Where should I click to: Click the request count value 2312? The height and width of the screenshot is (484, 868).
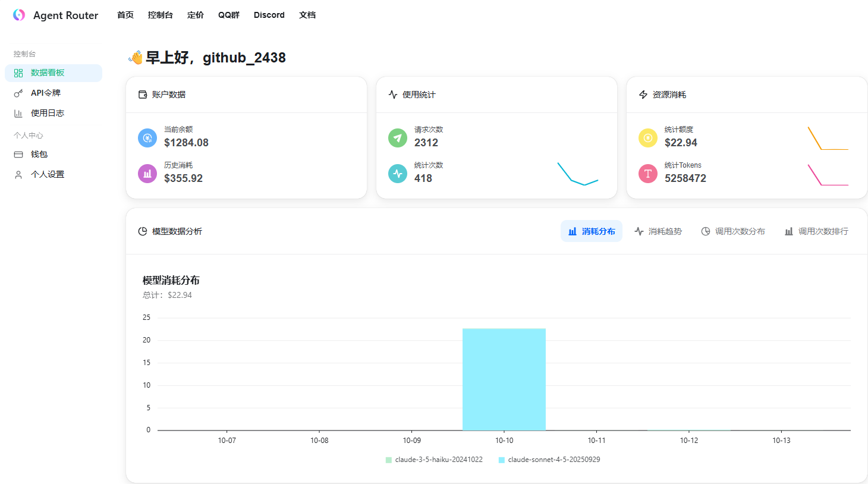[x=426, y=143]
